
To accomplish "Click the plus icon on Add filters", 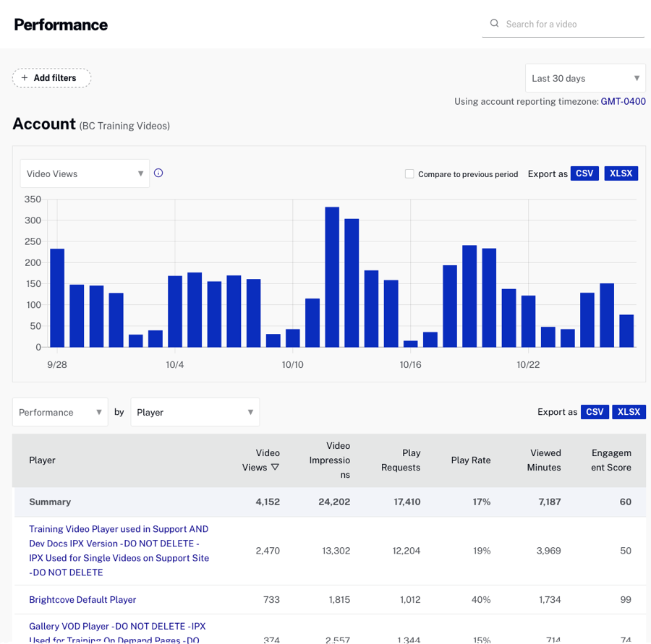I will pyautogui.click(x=23, y=78).
